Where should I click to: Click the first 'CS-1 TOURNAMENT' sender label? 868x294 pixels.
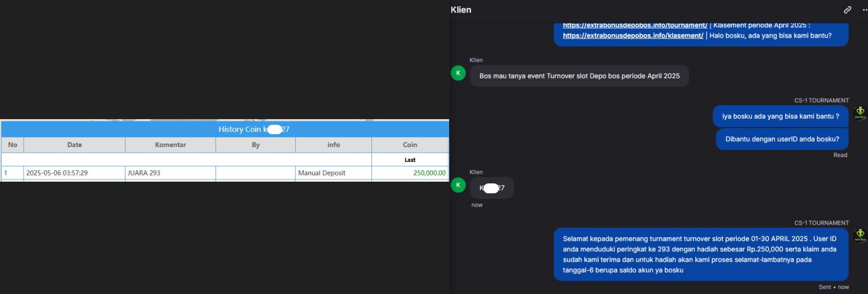click(821, 101)
